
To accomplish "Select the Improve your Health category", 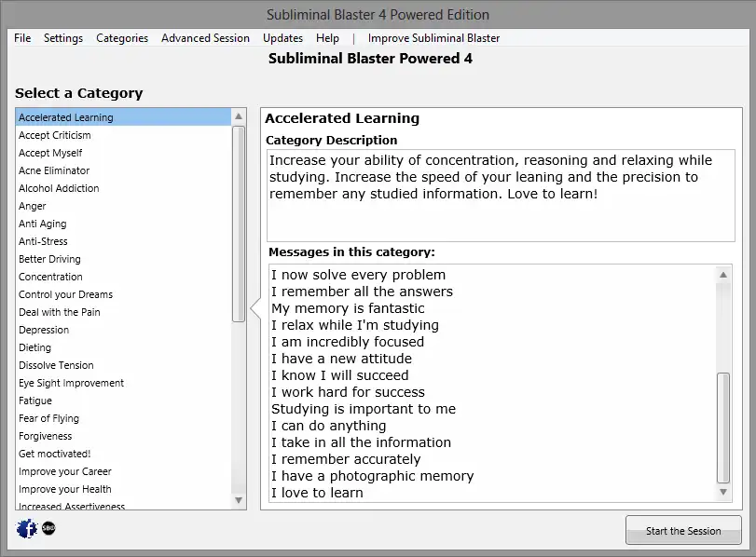I will 123,489.
